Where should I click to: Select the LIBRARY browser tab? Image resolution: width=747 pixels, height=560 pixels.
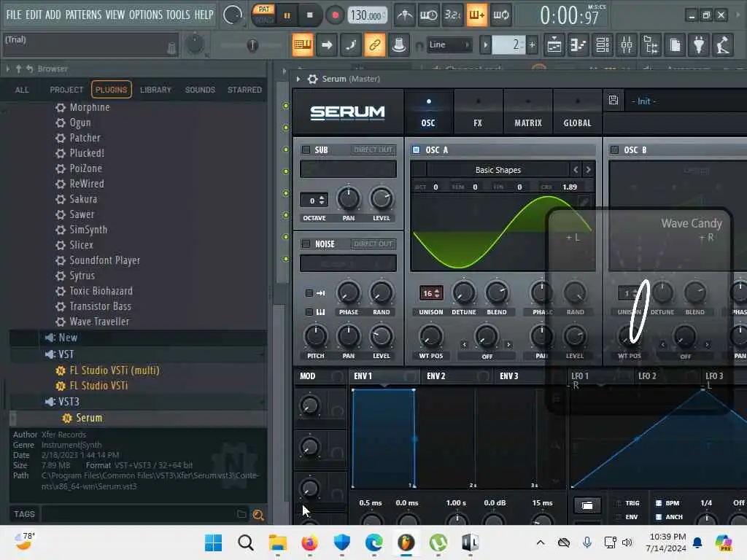click(155, 90)
